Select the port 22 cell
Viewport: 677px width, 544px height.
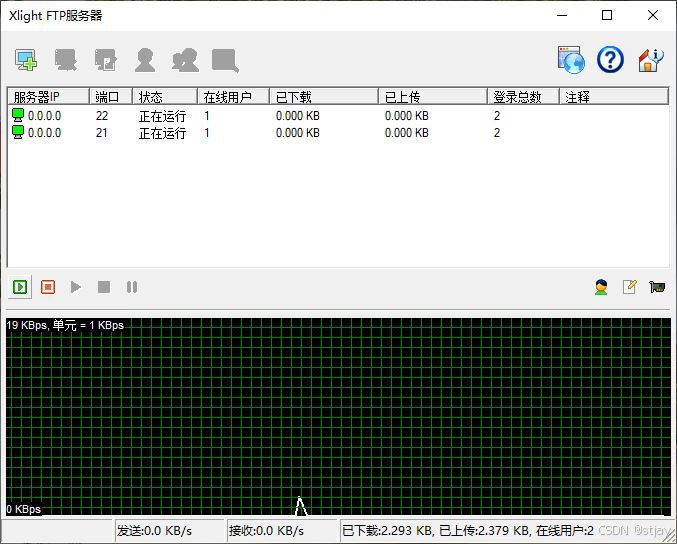(102, 116)
